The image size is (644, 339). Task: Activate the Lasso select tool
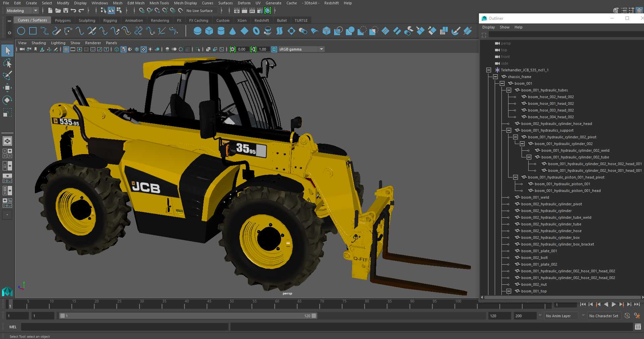coord(7,63)
